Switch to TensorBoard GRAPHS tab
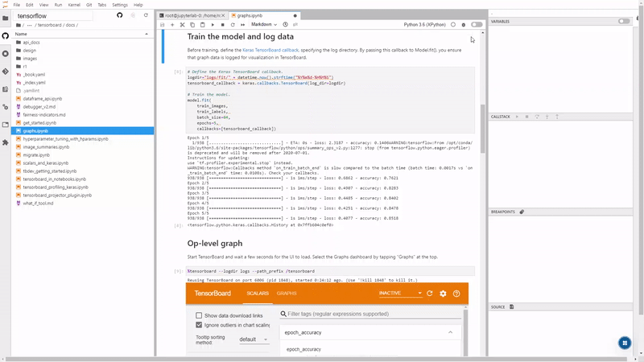 click(x=287, y=294)
